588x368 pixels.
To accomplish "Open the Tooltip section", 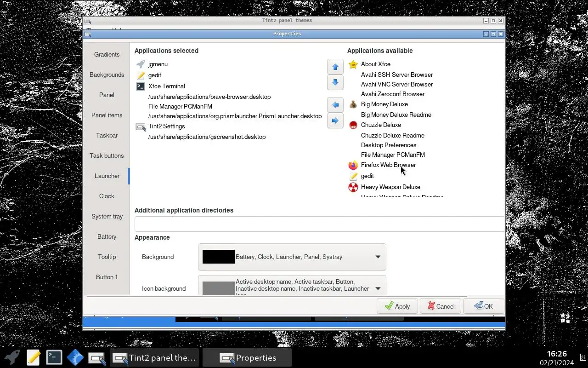I will tap(107, 257).
